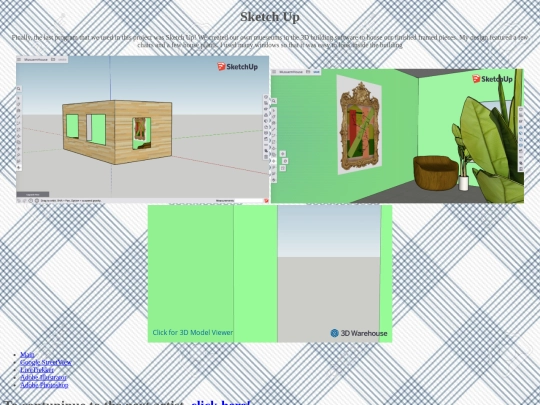Open the Main page link
This screenshot has height=405, width=540.
27,354
